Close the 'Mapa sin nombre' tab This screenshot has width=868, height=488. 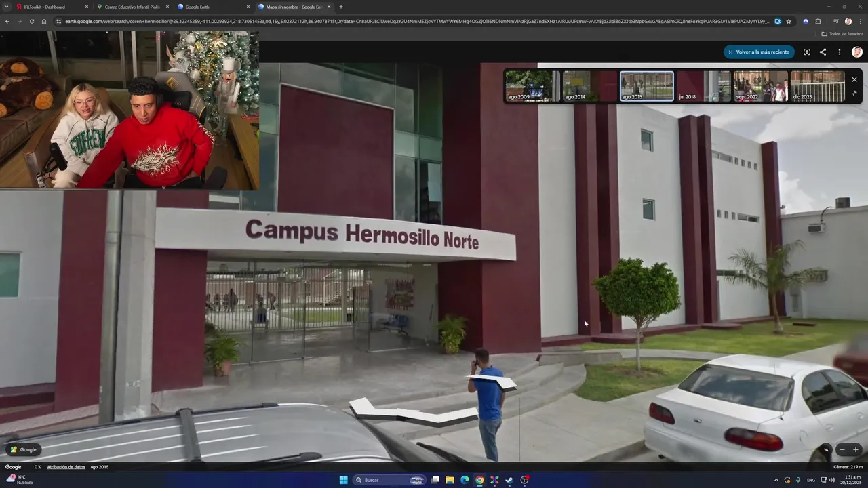(x=329, y=7)
